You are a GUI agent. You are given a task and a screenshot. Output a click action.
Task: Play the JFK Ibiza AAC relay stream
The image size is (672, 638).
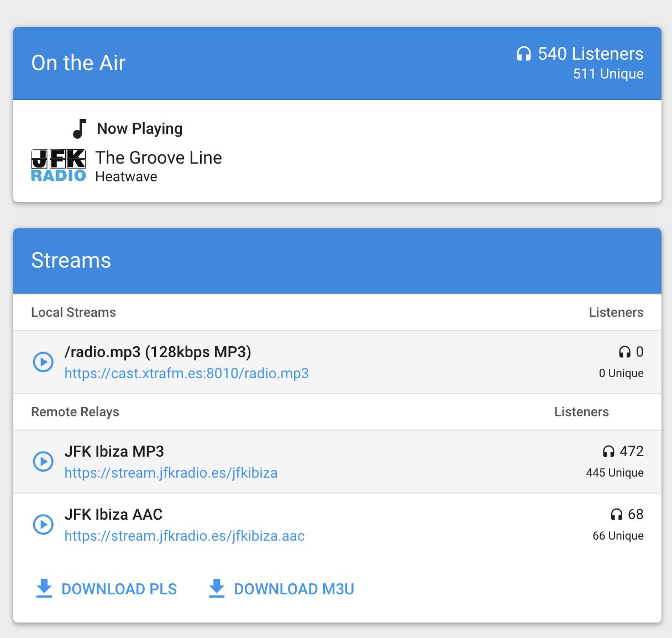tap(43, 525)
